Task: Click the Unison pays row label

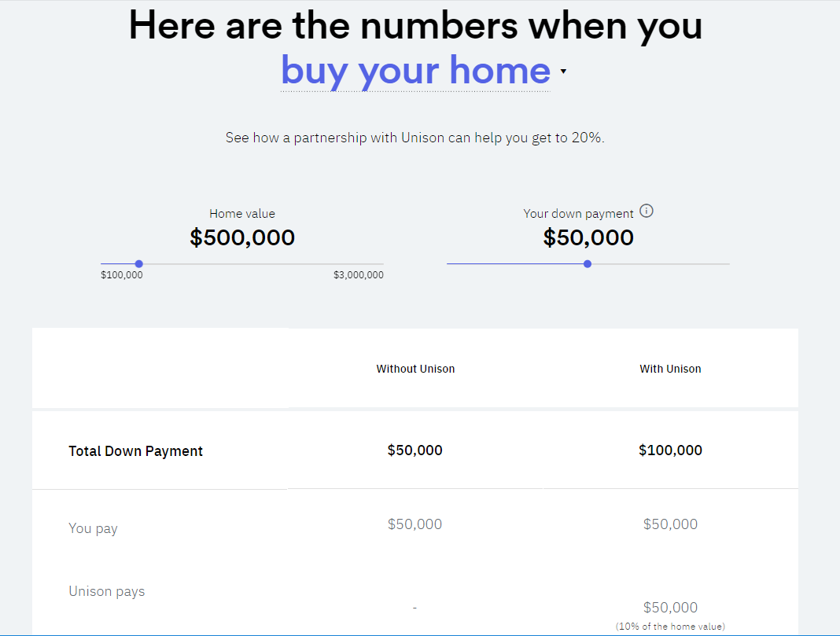Action: point(107,591)
